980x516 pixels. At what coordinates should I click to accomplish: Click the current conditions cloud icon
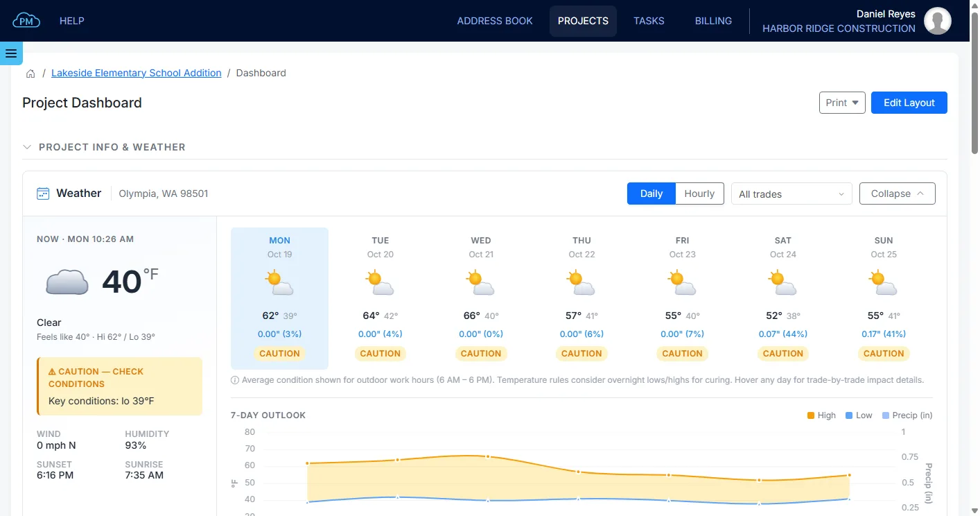pyautogui.click(x=67, y=282)
